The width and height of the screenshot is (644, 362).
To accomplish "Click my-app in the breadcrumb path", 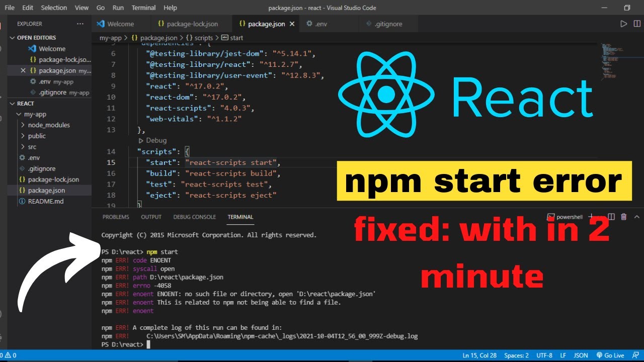I will pos(111,38).
